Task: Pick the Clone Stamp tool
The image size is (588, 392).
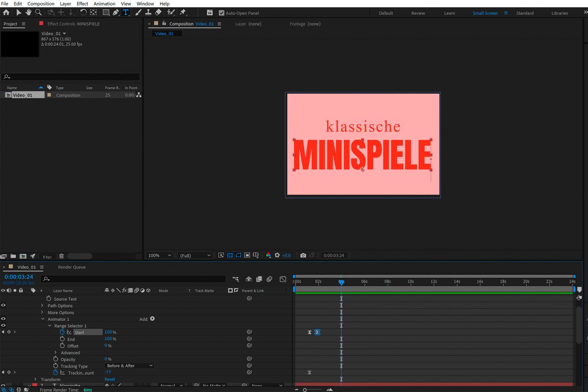Action: tap(148, 12)
